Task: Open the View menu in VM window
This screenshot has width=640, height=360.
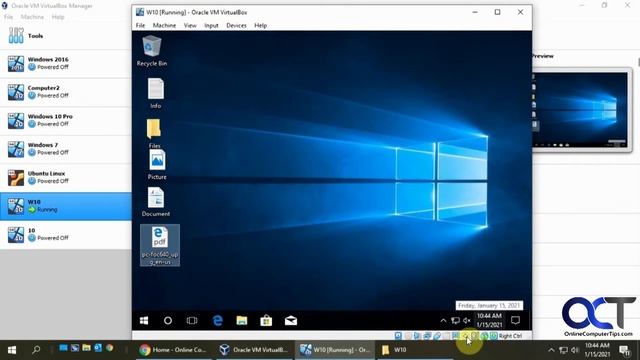Action: tap(190, 25)
